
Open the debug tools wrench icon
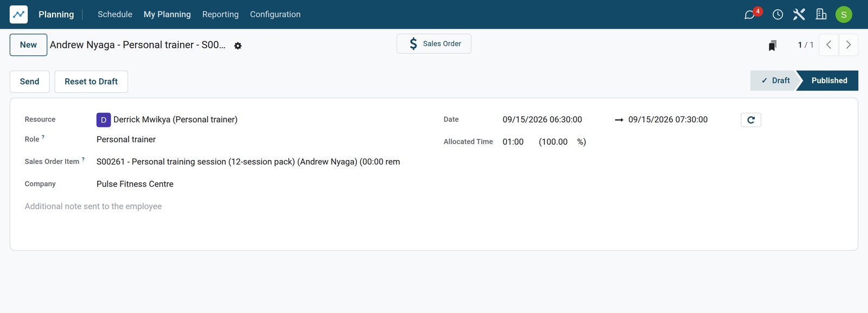799,15
